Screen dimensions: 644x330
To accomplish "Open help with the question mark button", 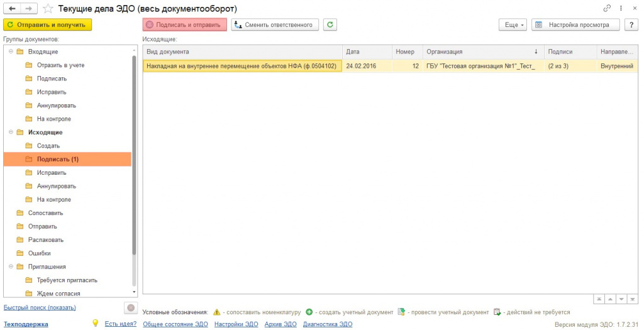I will coord(631,25).
